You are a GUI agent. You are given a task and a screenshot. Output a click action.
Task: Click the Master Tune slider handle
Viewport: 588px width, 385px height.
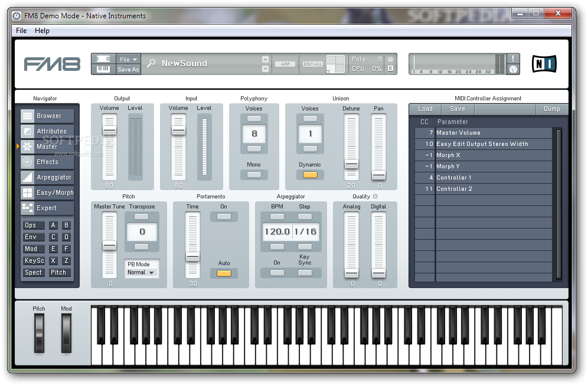click(x=109, y=246)
